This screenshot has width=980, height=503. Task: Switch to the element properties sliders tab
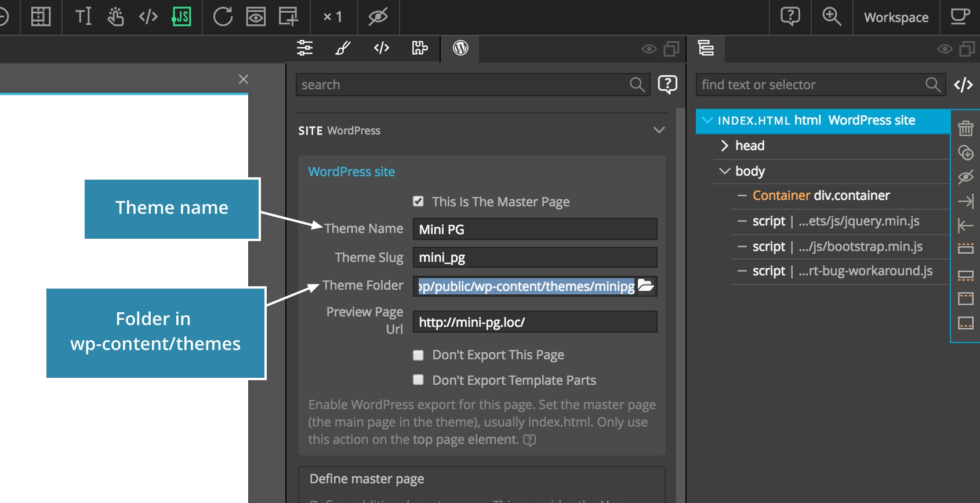[x=304, y=48]
